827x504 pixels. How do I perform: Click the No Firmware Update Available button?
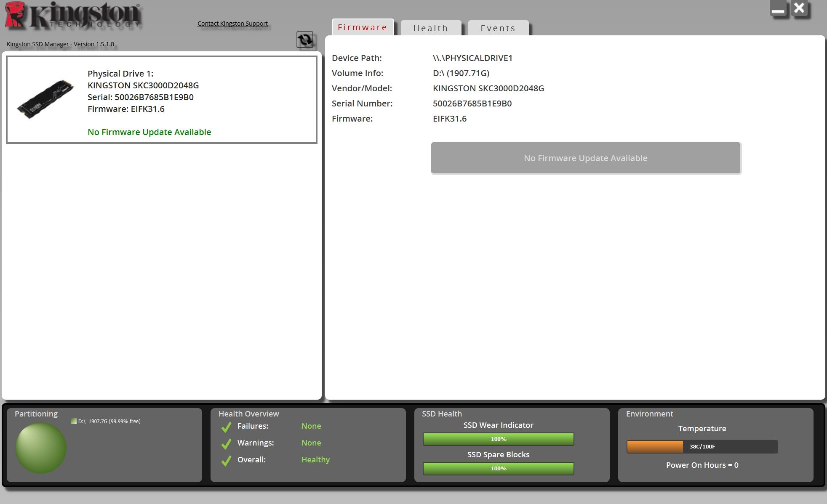coord(586,158)
